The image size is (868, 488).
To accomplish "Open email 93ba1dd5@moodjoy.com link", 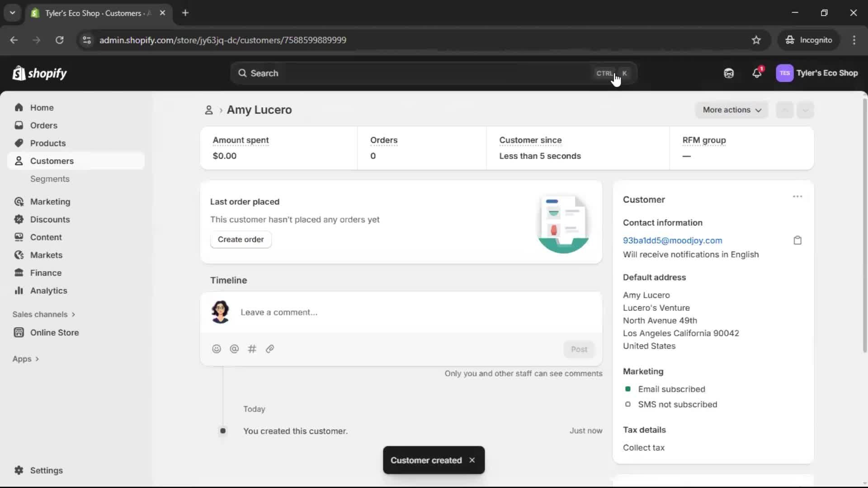I will pos(672,240).
